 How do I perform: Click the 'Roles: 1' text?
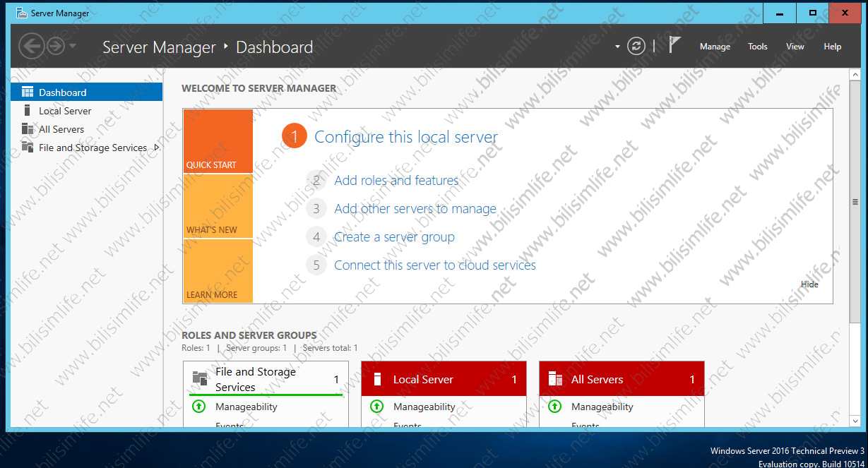[196, 348]
